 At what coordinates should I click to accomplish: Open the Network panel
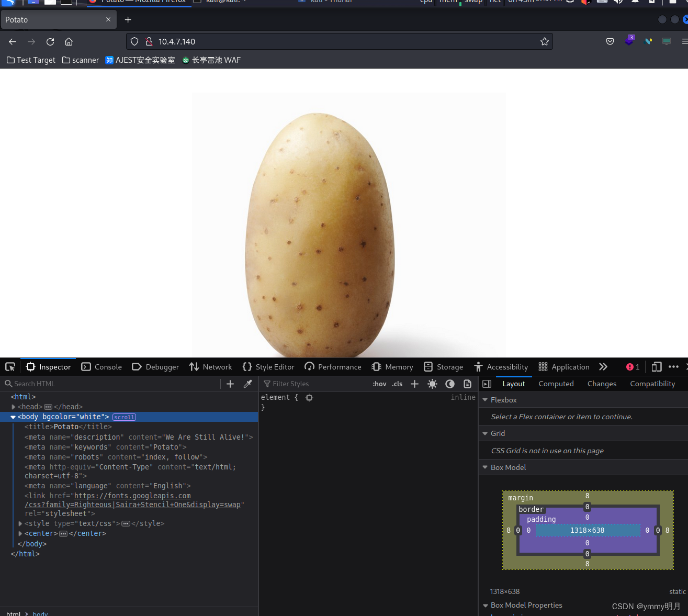click(x=210, y=367)
